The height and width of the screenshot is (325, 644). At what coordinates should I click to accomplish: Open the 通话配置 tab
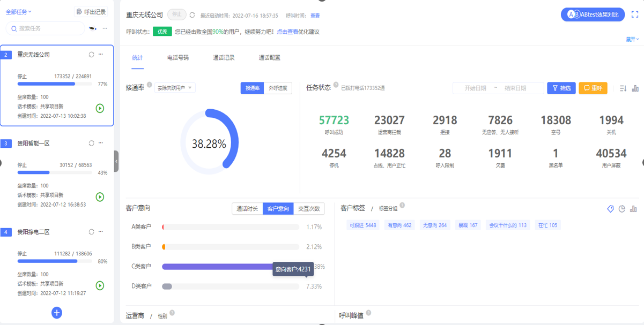(269, 58)
